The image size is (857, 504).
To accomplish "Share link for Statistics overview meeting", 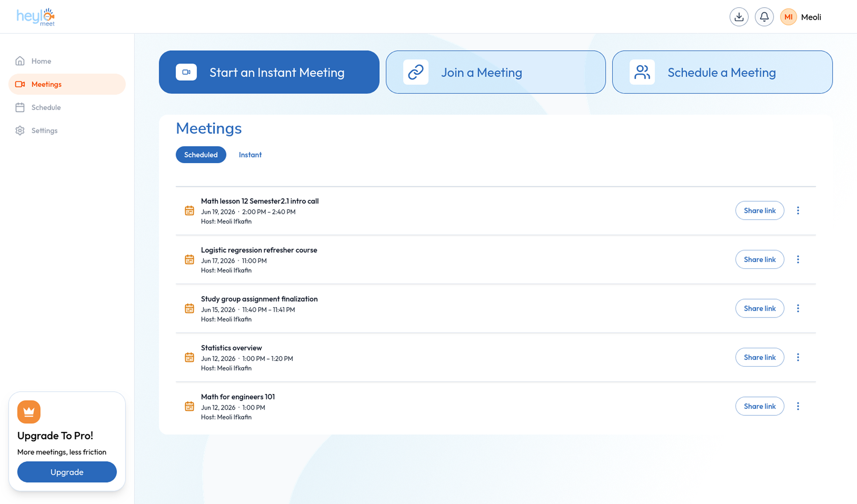I will 760,357.
